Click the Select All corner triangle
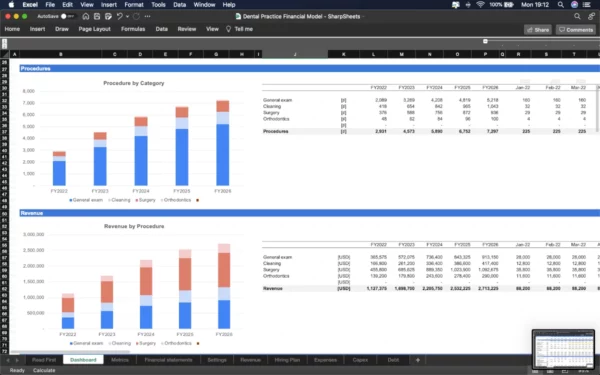 pos(5,54)
